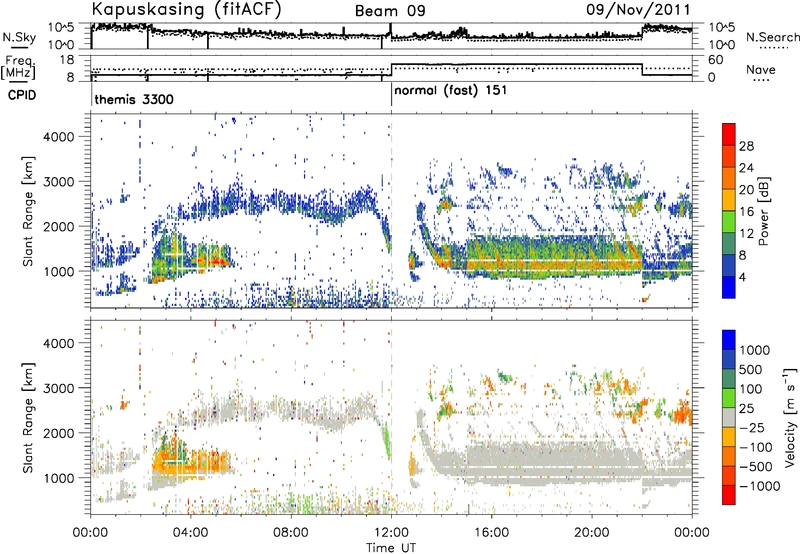Click the "Nave" legend label

click(760, 69)
